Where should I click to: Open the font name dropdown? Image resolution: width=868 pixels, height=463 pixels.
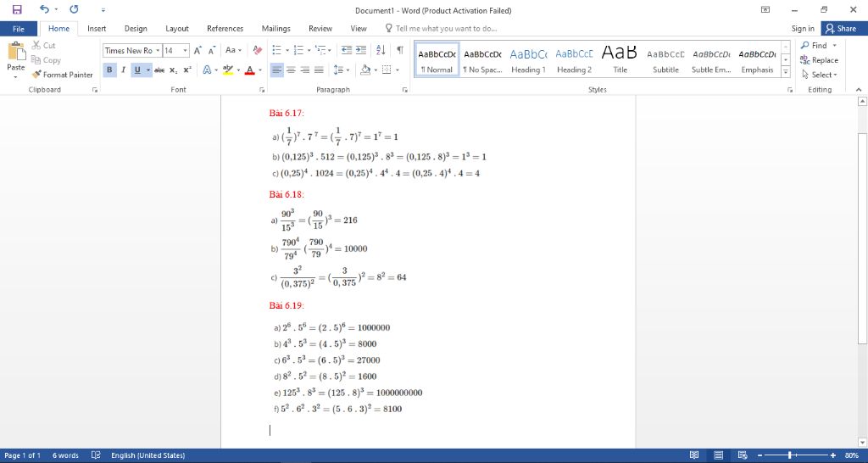(158, 50)
